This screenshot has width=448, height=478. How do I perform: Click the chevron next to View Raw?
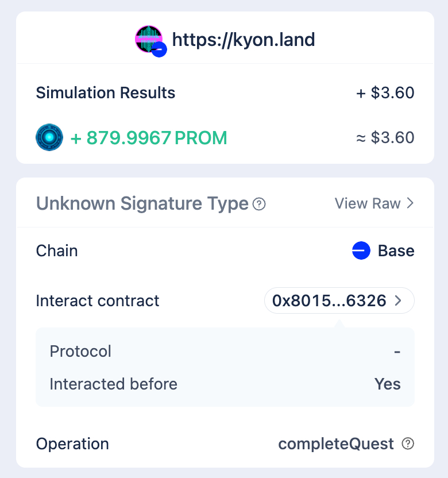coord(410,203)
